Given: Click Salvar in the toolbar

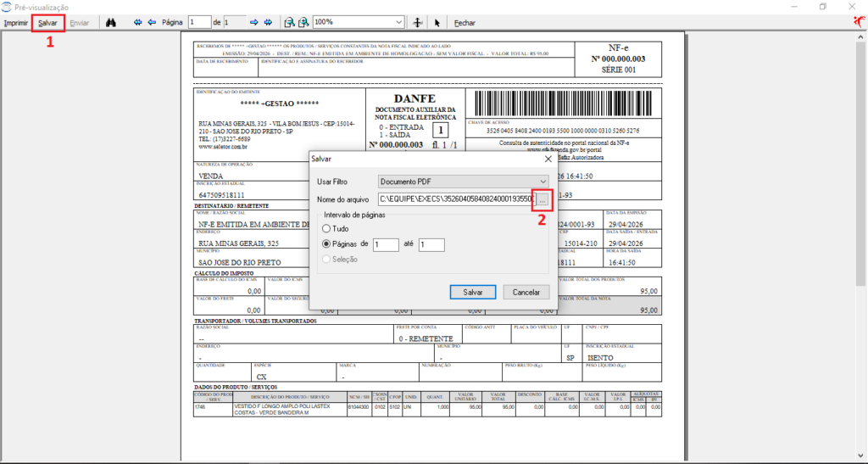Looking at the screenshot, I should [48, 23].
